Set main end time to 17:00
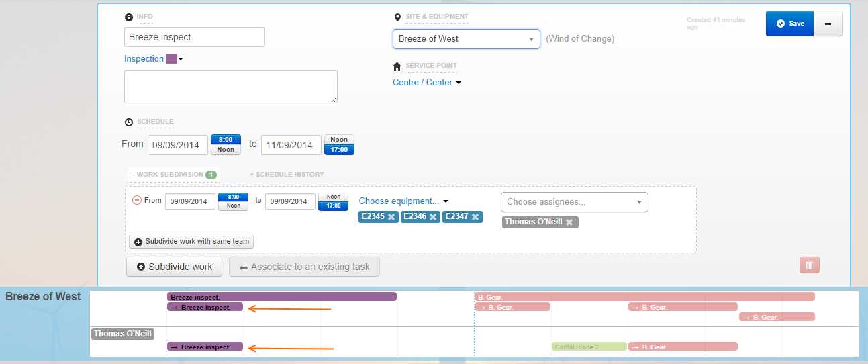 [339, 149]
